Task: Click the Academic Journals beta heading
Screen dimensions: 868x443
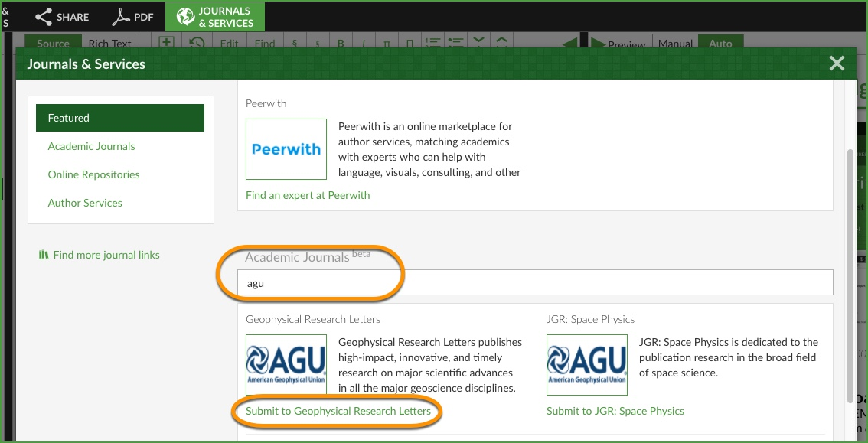Action: point(308,256)
